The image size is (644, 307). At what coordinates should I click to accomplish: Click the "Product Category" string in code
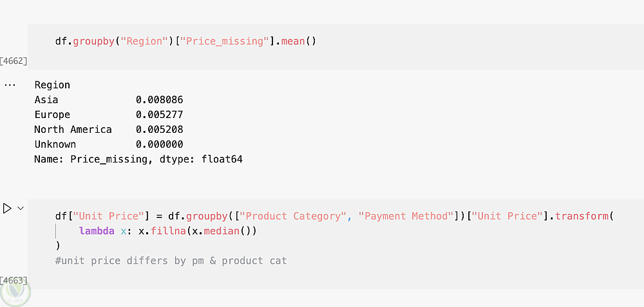[x=294, y=216]
